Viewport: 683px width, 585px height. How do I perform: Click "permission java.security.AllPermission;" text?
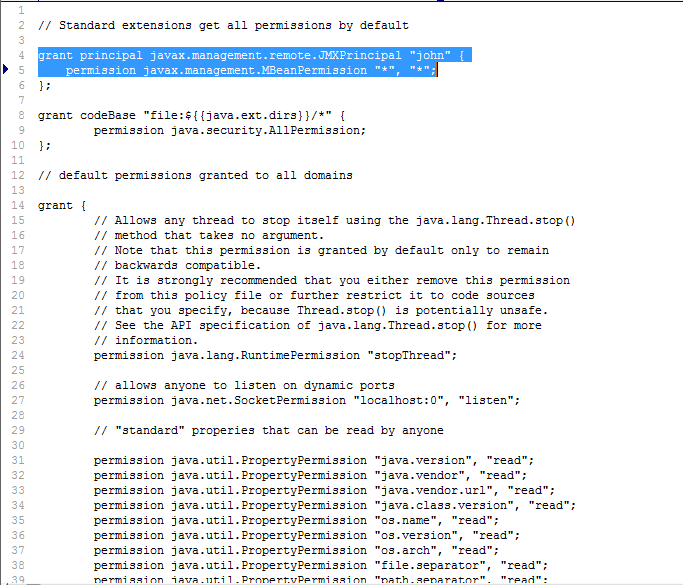coord(230,130)
